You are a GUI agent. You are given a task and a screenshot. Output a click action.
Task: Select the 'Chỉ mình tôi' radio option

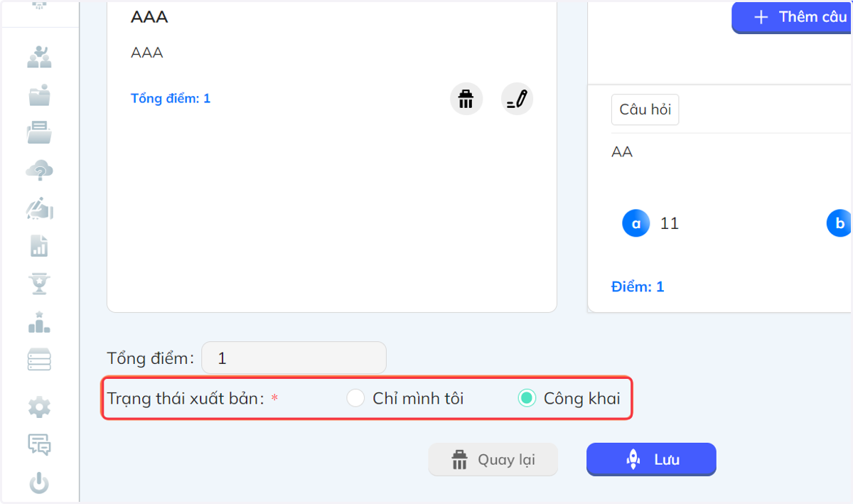pyautogui.click(x=355, y=399)
